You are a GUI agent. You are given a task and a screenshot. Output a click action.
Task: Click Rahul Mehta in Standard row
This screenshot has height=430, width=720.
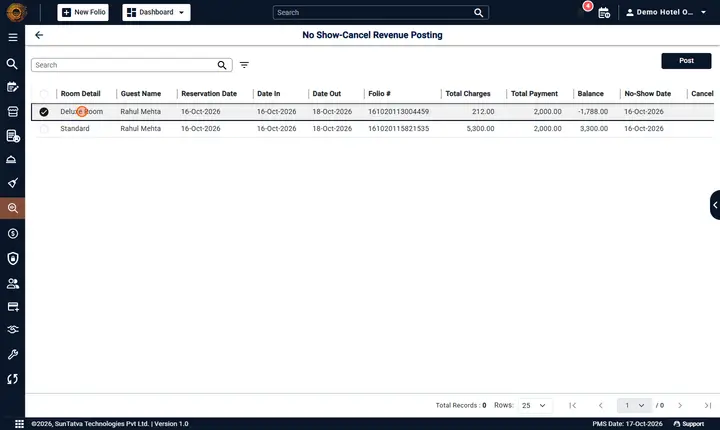pyautogui.click(x=141, y=129)
